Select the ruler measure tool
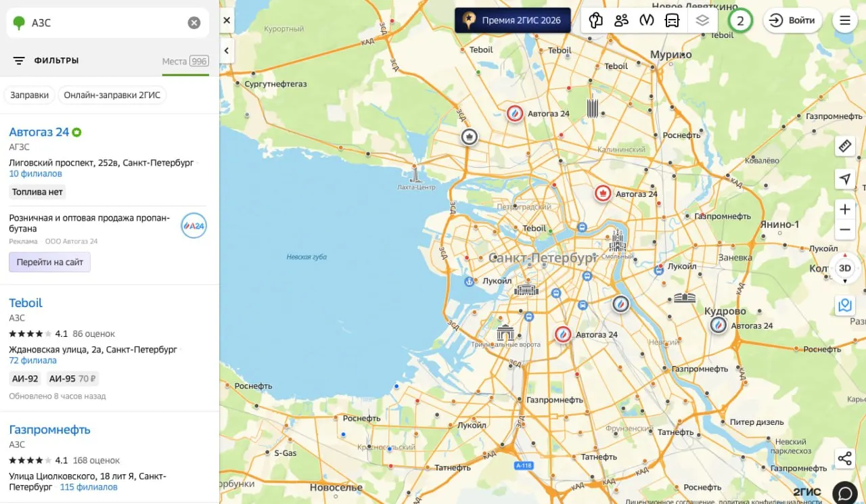 844,145
